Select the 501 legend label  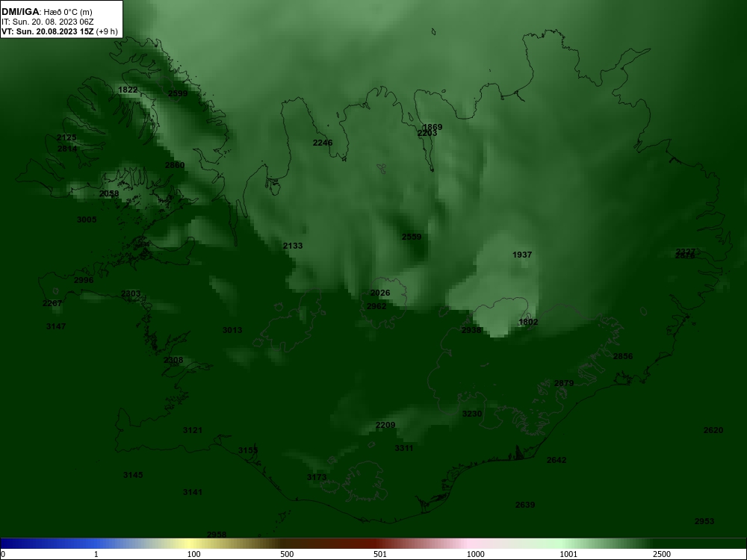380,554
